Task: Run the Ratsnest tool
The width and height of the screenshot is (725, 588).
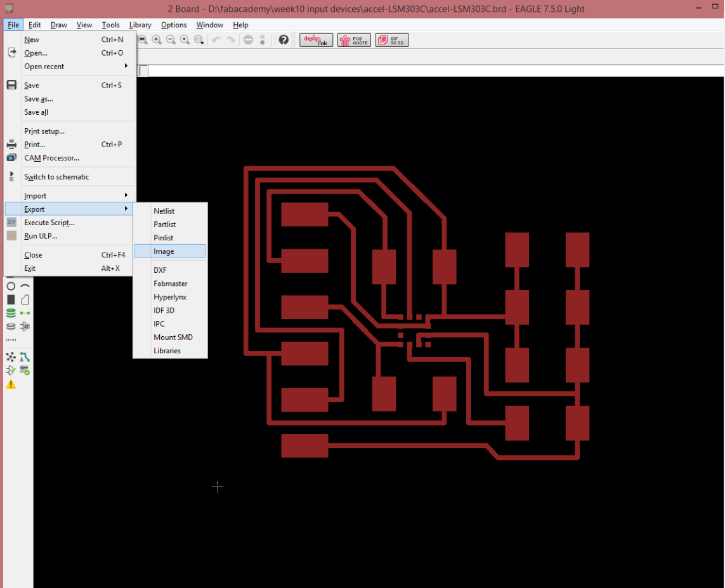Action: pyautogui.click(x=11, y=357)
